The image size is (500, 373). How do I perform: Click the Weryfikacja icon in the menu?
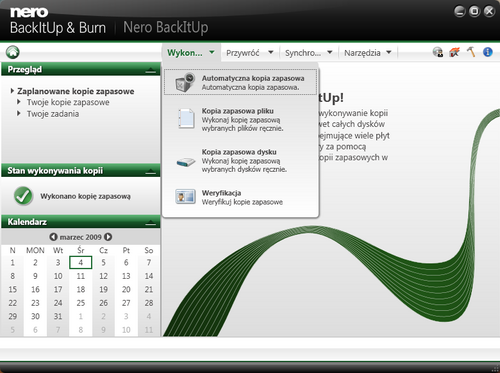(185, 197)
